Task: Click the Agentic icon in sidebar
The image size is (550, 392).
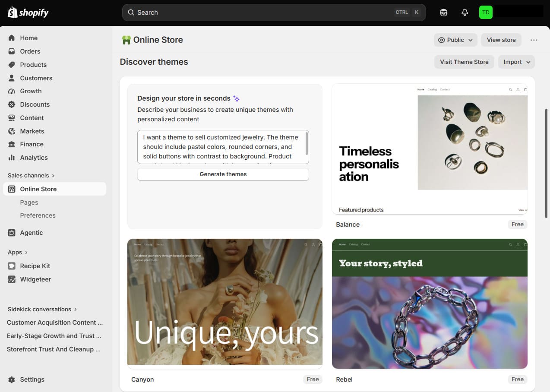Action: click(x=12, y=233)
